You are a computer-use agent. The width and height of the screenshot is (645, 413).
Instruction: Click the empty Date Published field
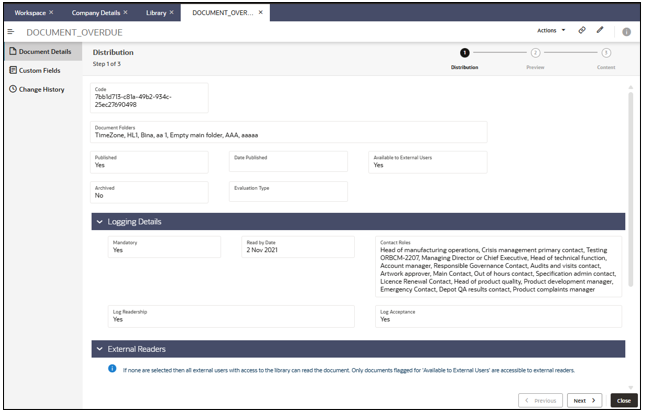coord(288,162)
